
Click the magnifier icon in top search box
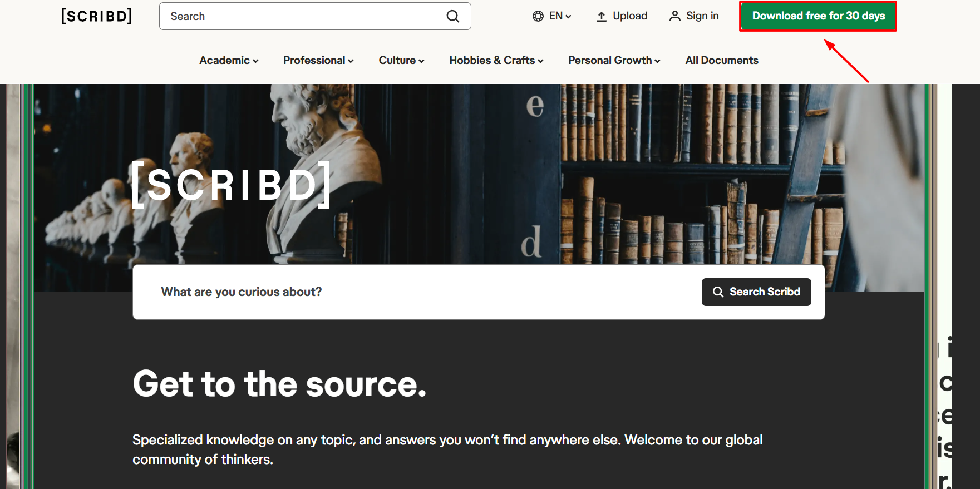[453, 17]
